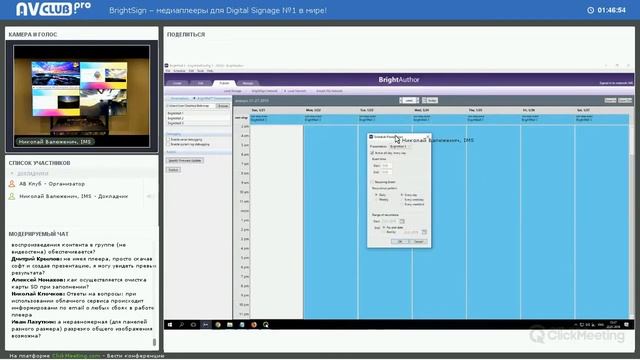640x360 pixels.
Task: Toggle the Recurring Event checkbox
Action: click(372, 182)
